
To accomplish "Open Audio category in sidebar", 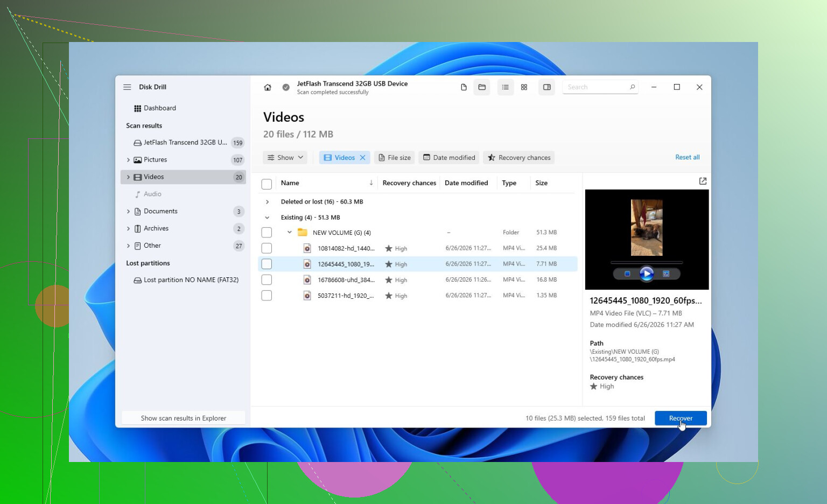I will 183,194.
